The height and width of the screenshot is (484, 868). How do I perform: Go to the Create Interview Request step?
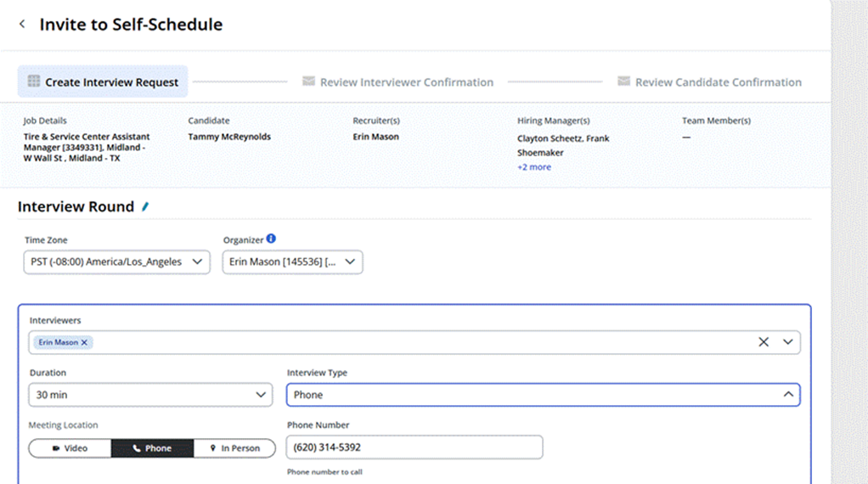coord(111,82)
